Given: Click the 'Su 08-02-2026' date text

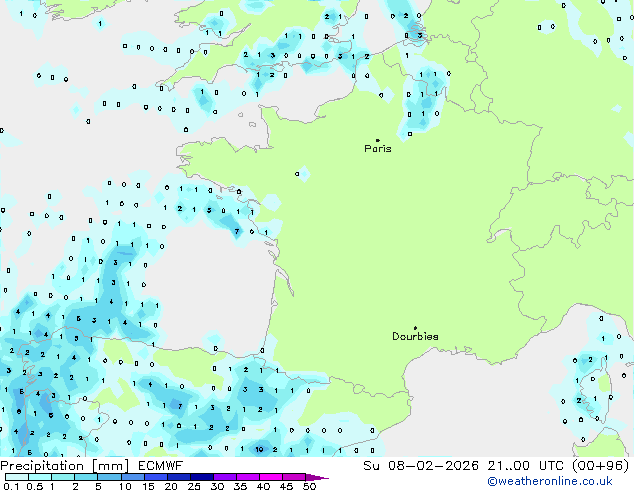Looking at the screenshot, I should [x=421, y=466].
